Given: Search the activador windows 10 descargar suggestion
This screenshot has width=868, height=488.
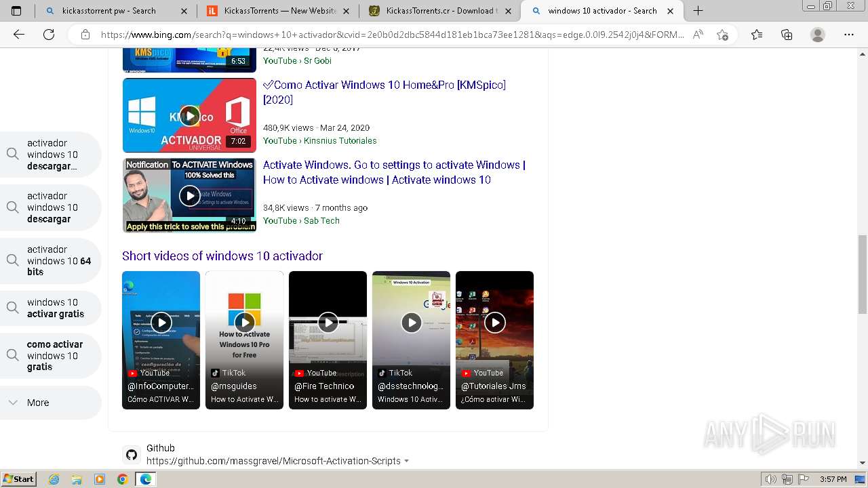Looking at the screenshot, I should 51,207.
